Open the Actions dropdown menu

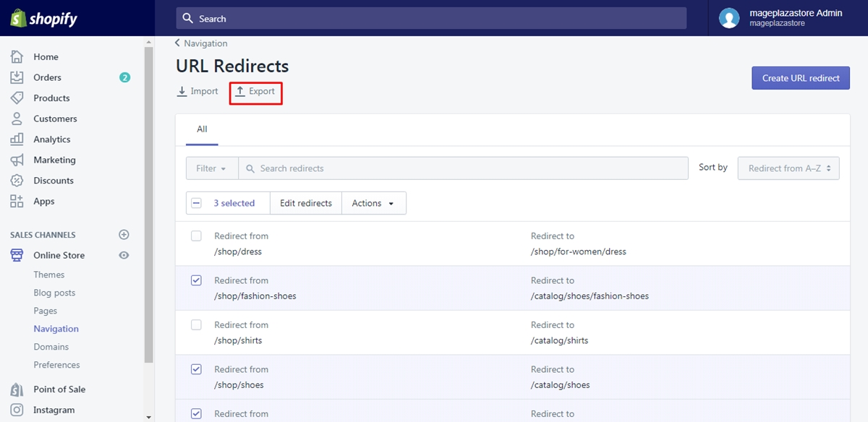coord(373,203)
